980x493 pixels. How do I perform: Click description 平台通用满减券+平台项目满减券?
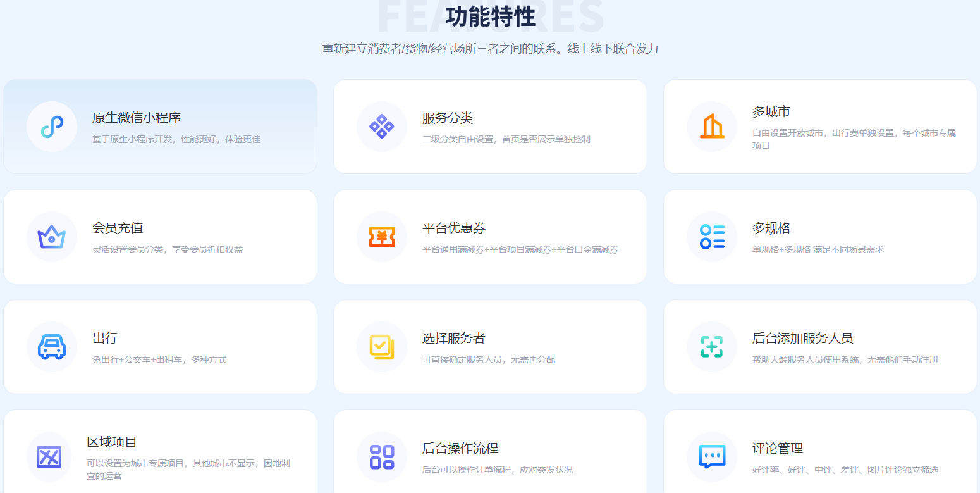(520, 249)
